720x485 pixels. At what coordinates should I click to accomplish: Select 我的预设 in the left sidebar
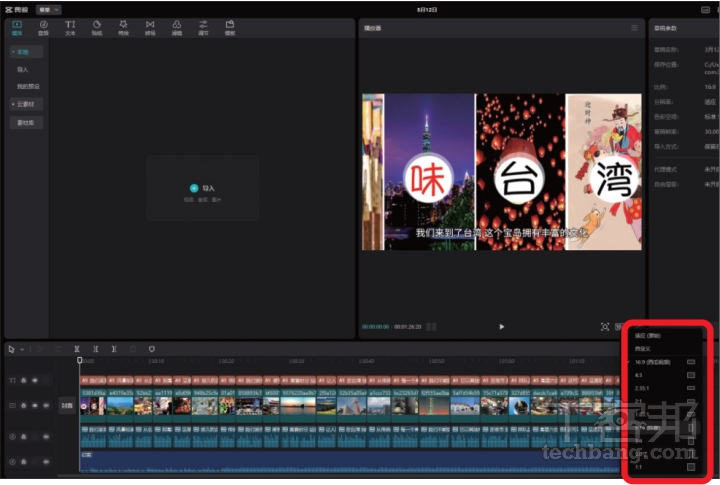(28, 86)
